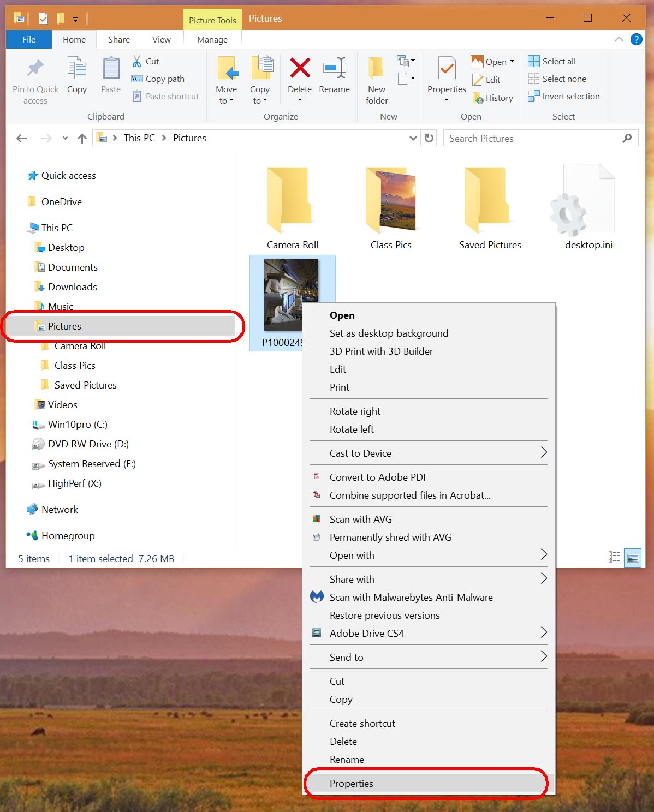654x812 pixels.
Task: Switch to Large icons view icon
Action: pyautogui.click(x=633, y=558)
